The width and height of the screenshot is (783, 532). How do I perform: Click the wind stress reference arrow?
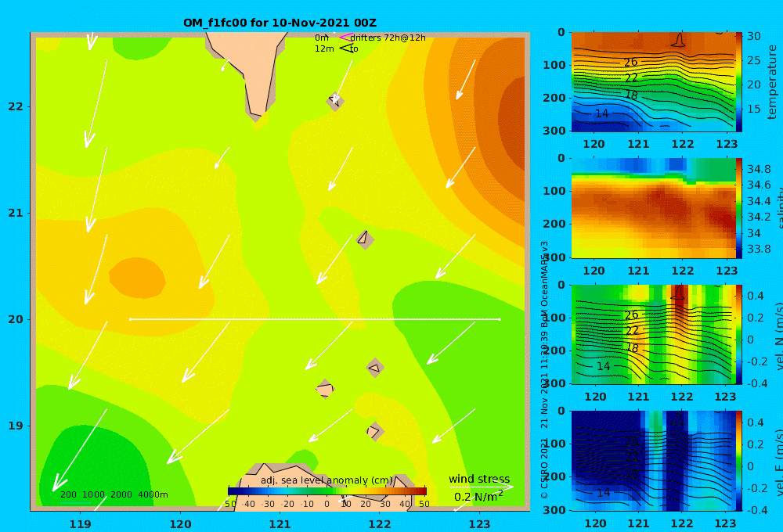pyautogui.click(x=481, y=487)
